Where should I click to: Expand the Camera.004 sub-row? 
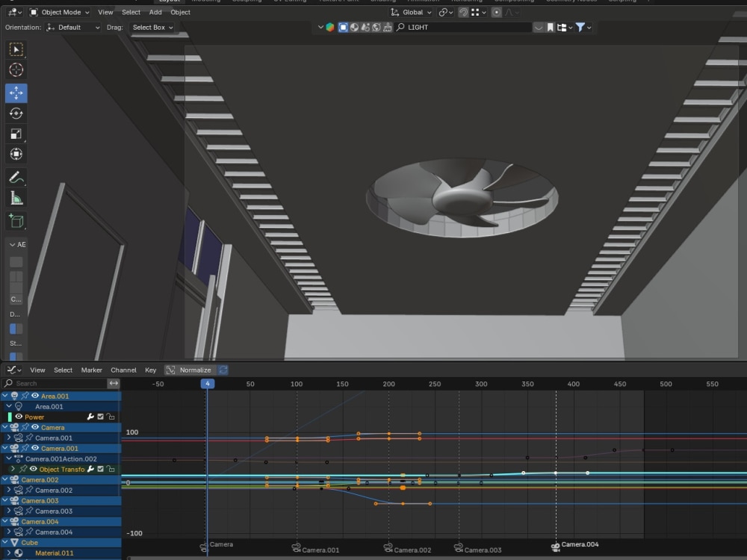tap(8, 532)
